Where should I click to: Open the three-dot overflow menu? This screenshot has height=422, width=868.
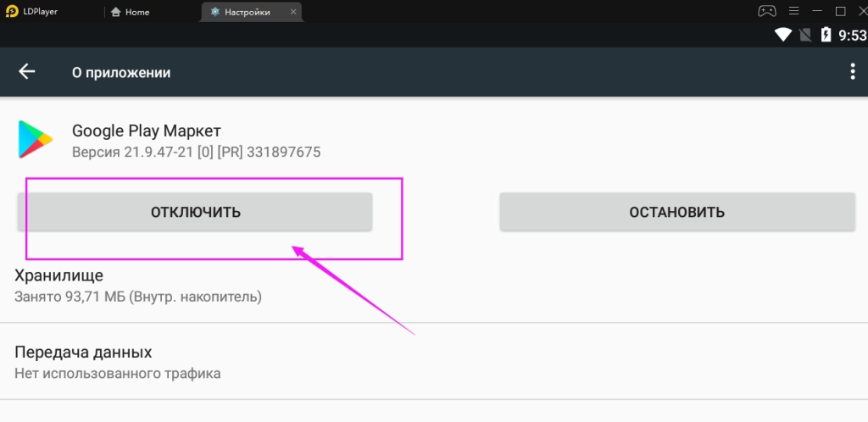[x=853, y=72]
